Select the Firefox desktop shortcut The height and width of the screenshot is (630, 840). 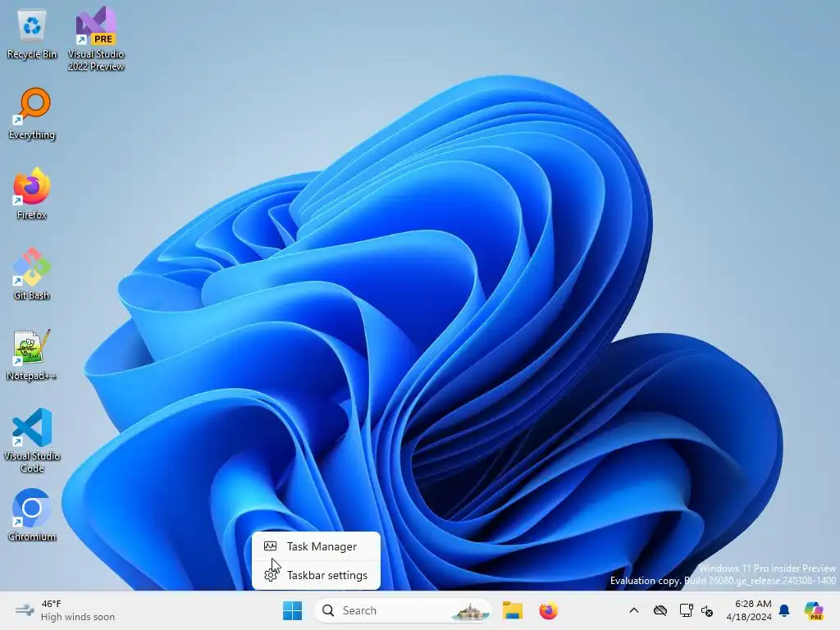pyautogui.click(x=32, y=194)
